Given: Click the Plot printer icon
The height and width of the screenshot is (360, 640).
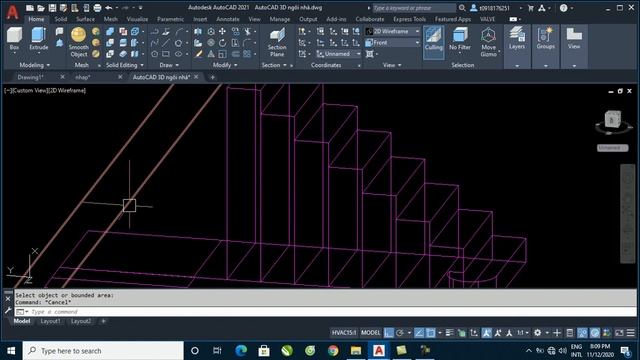Looking at the screenshot, I should [97, 8].
